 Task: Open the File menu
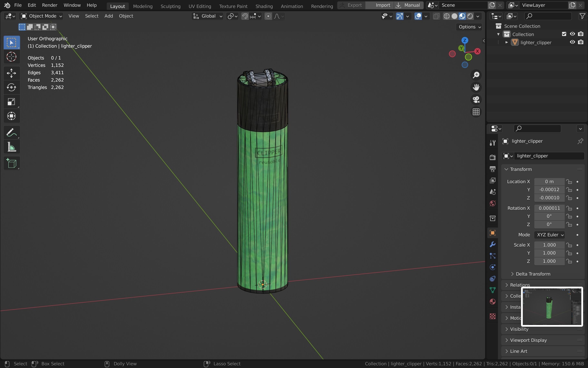pyautogui.click(x=18, y=5)
